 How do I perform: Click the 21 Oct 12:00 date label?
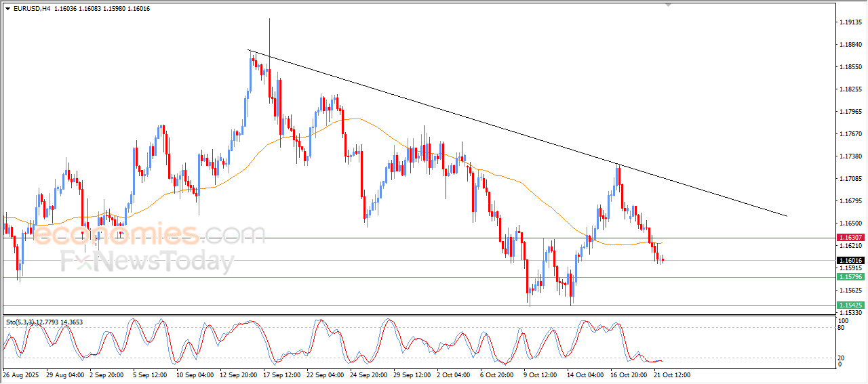(671, 375)
